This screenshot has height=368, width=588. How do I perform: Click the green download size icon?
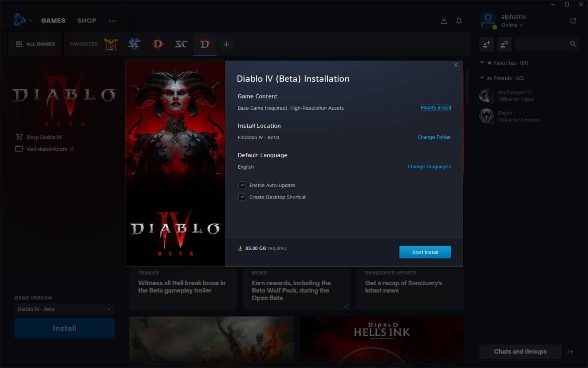[x=240, y=248]
